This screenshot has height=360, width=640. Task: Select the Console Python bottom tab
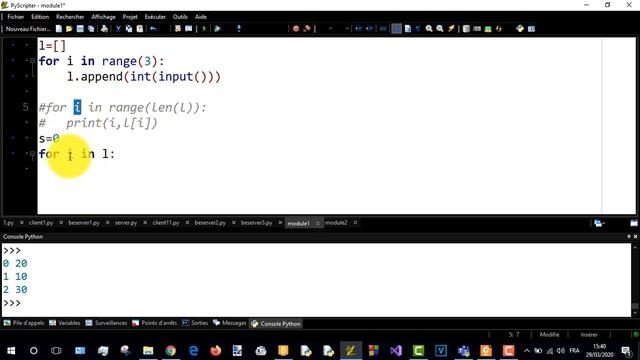click(x=276, y=324)
